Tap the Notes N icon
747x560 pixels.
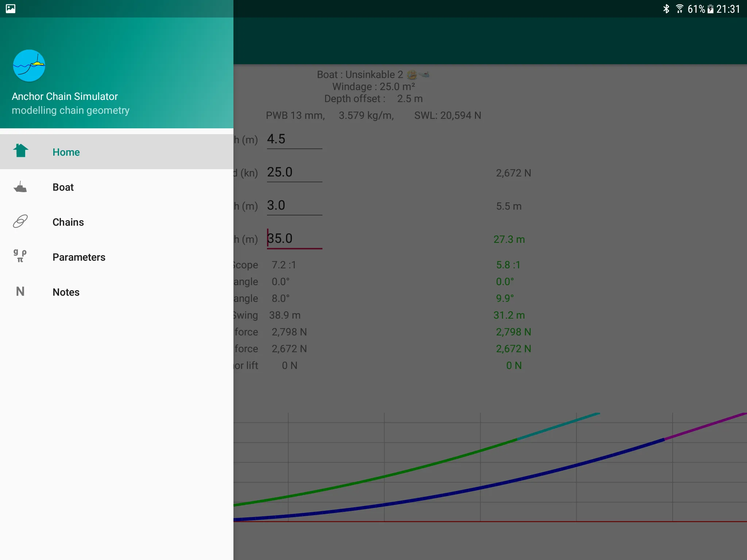(20, 291)
